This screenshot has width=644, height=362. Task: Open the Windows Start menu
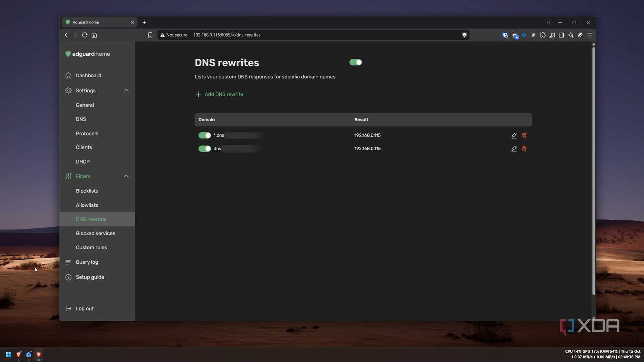[8, 355]
